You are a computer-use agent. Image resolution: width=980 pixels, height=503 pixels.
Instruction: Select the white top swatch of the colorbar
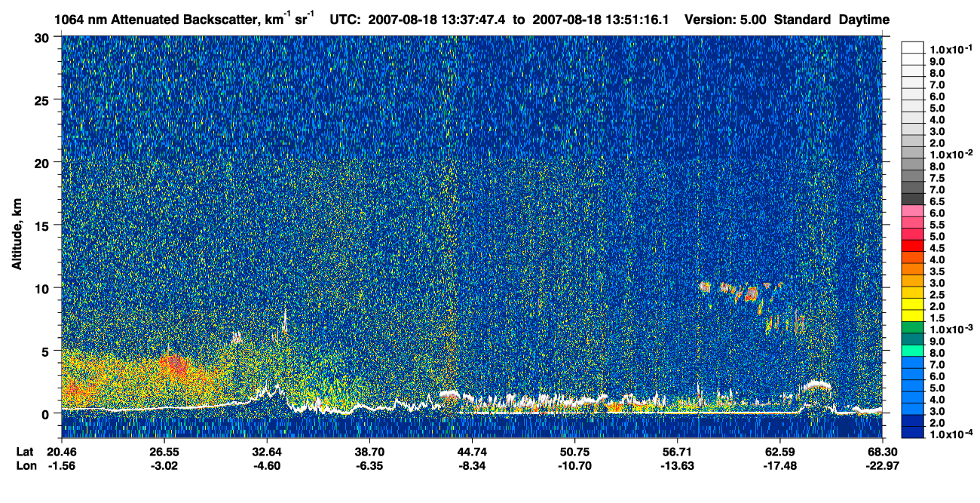pyautogui.click(x=913, y=48)
